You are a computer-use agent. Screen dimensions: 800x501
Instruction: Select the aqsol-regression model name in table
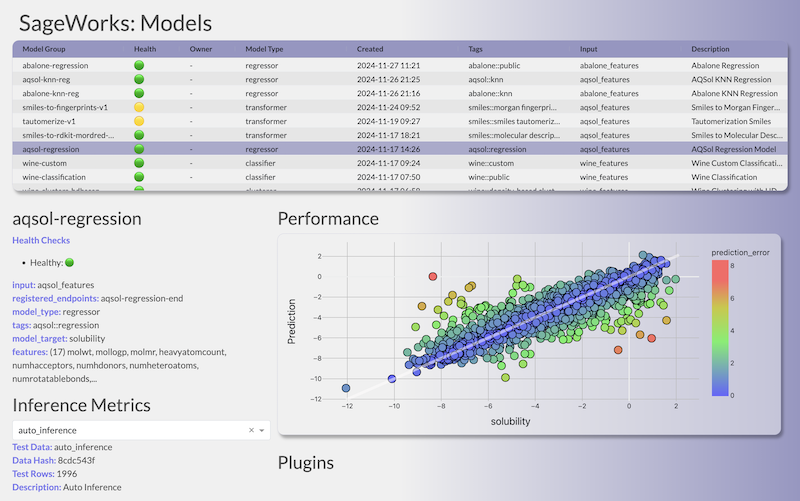(51, 149)
